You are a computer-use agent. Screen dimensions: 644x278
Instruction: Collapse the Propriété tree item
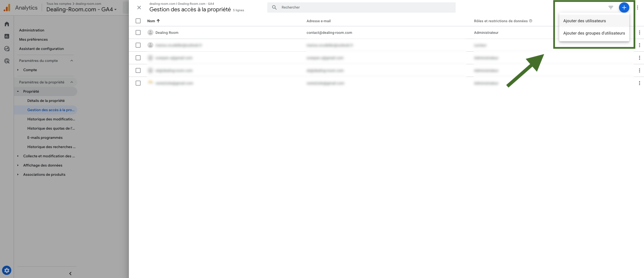[18, 91]
